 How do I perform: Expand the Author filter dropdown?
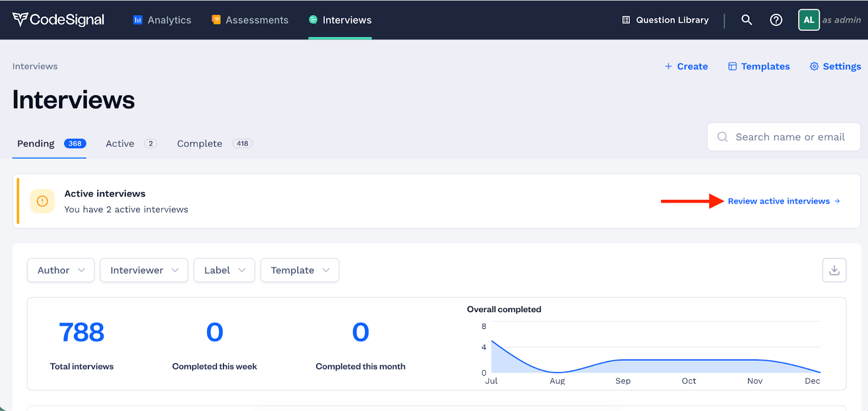(61, 270)
